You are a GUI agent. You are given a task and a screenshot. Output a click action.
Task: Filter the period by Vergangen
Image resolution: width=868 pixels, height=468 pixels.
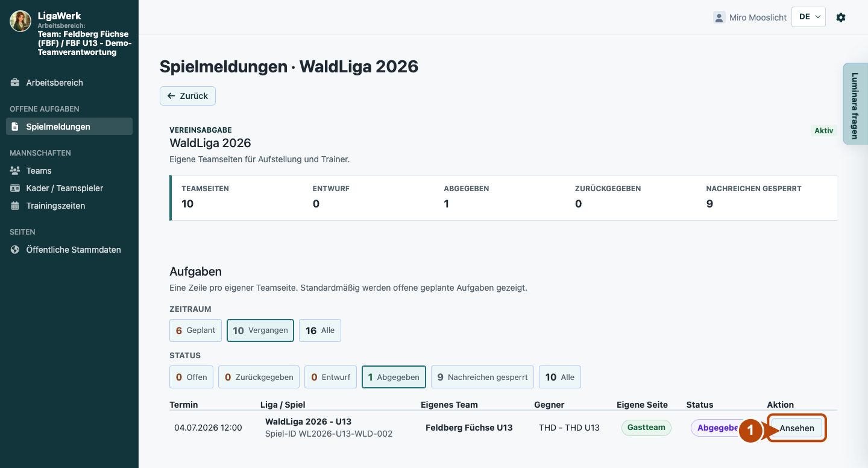[260, 330]
